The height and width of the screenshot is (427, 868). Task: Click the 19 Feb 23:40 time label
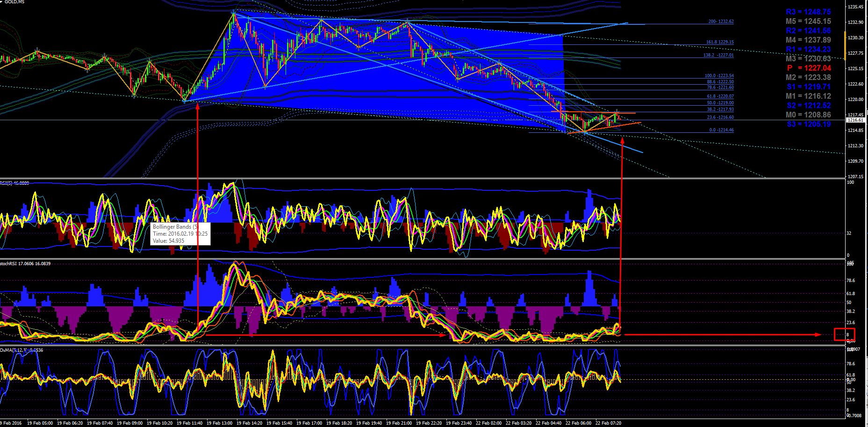459,423
